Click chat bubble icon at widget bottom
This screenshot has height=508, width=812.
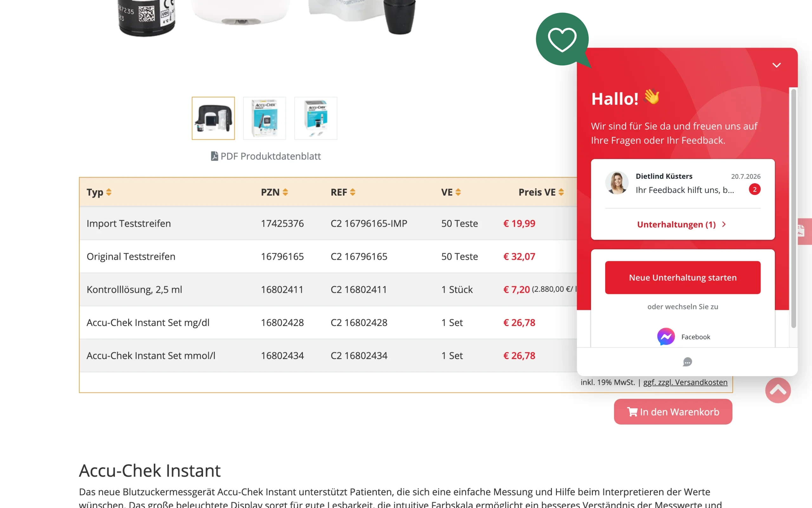click(687, 362)
